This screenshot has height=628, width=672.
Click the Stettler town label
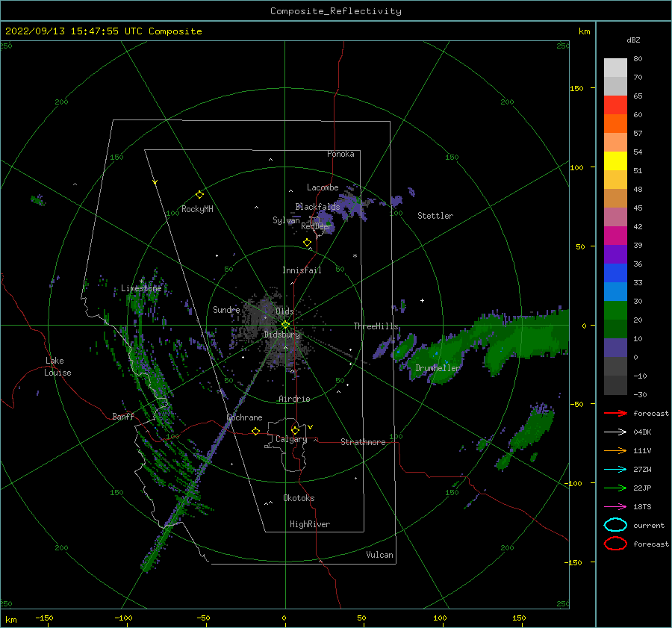[x=435, y=216]
